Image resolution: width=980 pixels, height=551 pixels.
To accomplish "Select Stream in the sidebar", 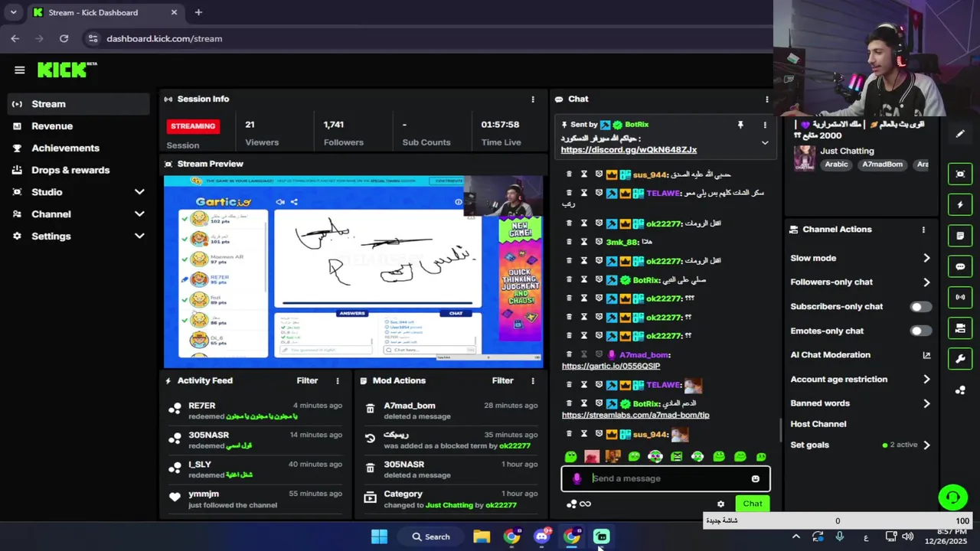I will click(79, 104).
